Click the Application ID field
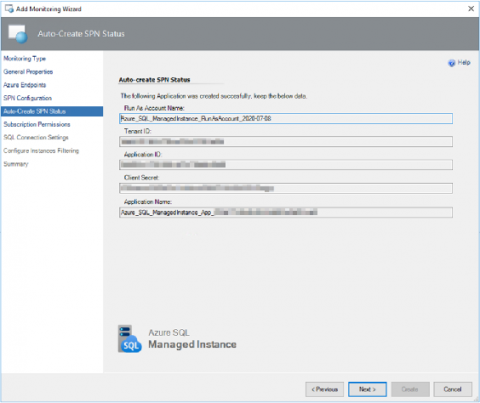The width and height of the screenshot is (480, 403). tap(286, 165)
